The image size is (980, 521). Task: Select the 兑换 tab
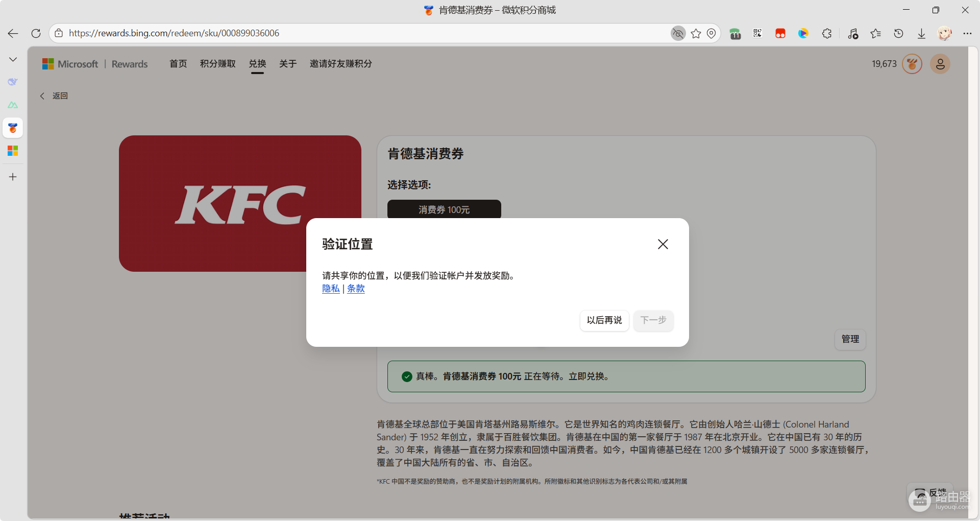[x=258, y=64]
